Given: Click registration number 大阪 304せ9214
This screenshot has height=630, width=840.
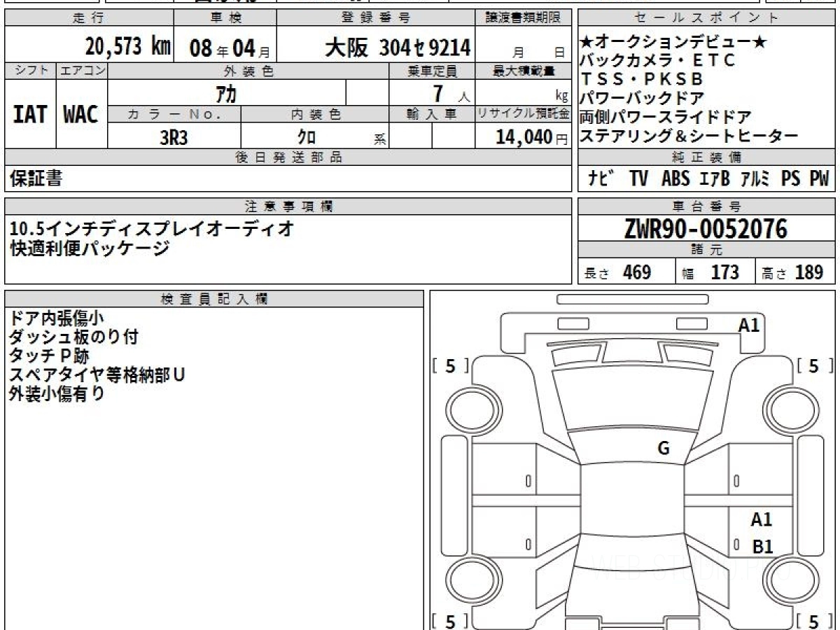Looking at the screenshot, I should click(x=398, y=48).
